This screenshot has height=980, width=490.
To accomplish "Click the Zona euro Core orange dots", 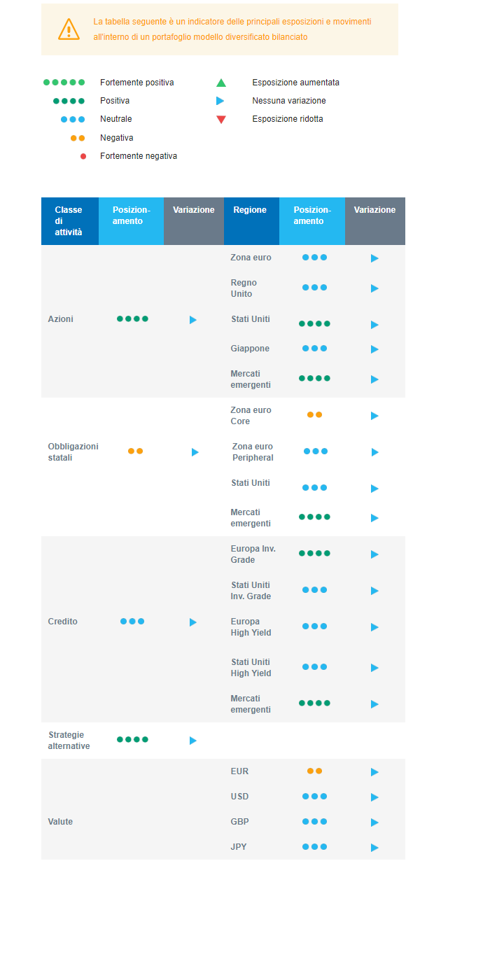I will [x=314, y=414].
